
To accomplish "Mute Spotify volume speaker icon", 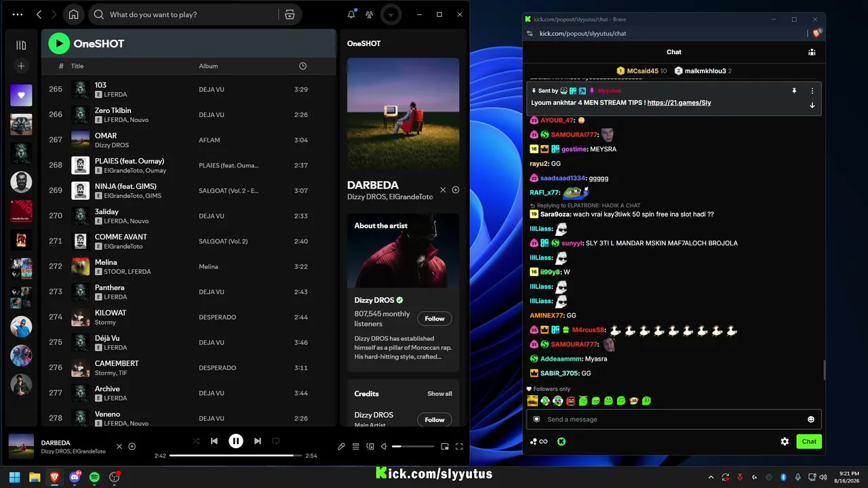I will tap(384, 447).
